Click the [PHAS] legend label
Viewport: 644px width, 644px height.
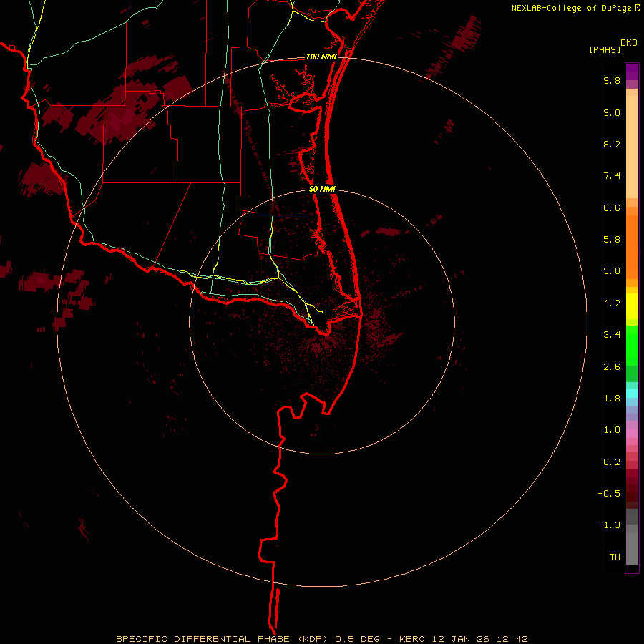point(605,49)
